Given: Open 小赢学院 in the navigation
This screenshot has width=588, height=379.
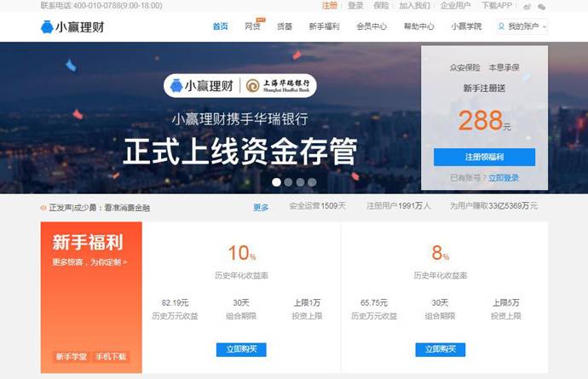Looking at the screenshot, I should tap(466, 26).
